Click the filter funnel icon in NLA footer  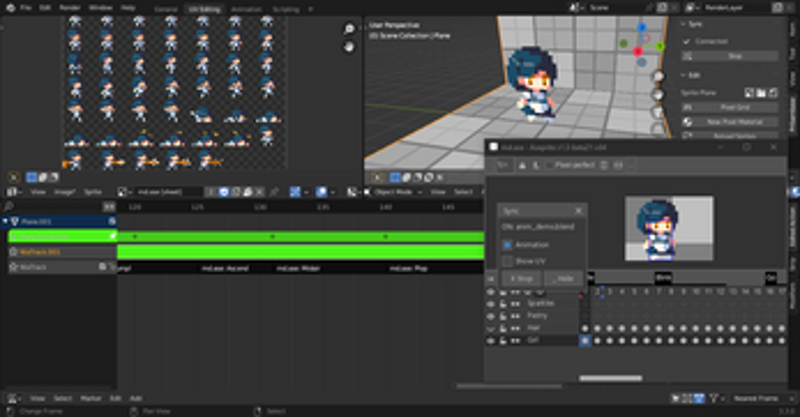click(x=714, y=398)
